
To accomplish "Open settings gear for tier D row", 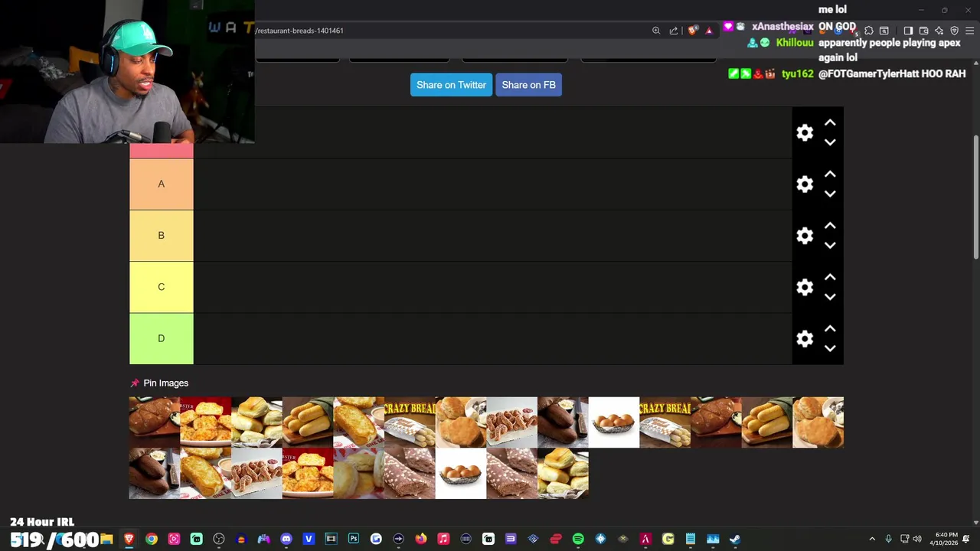I will [805, 338].
